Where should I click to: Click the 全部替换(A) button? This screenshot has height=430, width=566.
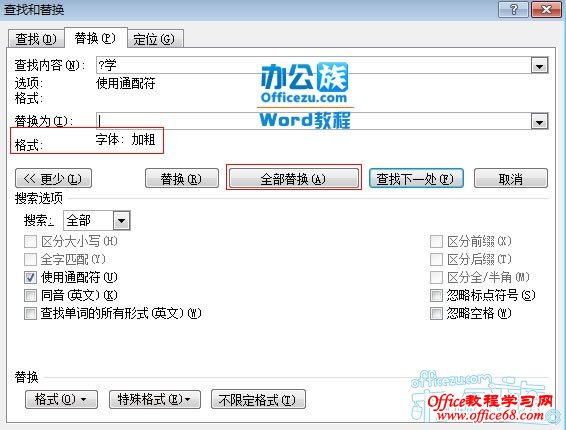(293, 178)
